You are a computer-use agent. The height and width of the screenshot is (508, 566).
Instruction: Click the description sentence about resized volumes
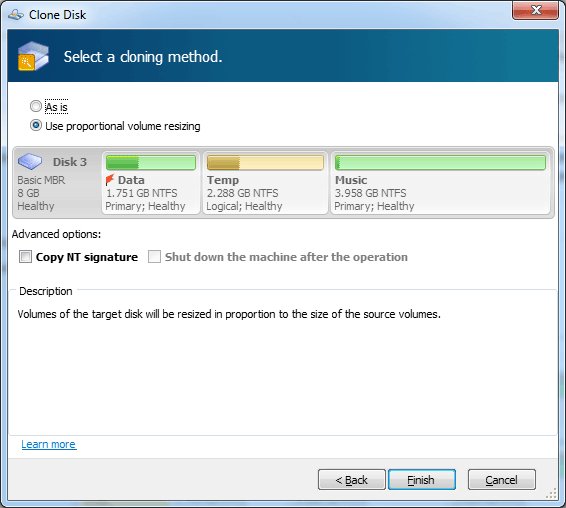(229, 314)
